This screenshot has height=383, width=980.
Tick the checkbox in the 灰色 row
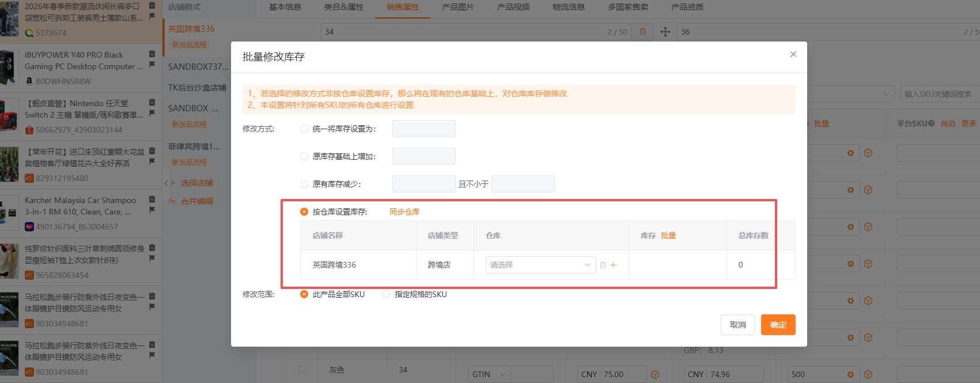pyautogui.click(x=302, y=369)
